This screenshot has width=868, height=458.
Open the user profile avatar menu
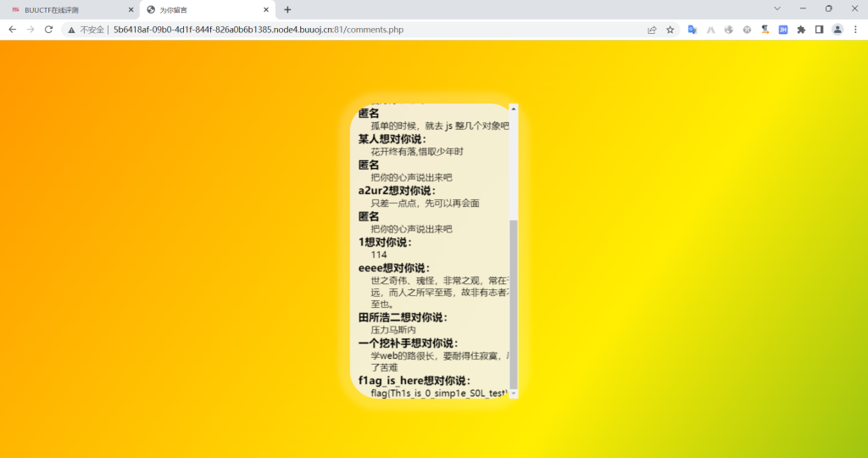[x=837, y=29]
